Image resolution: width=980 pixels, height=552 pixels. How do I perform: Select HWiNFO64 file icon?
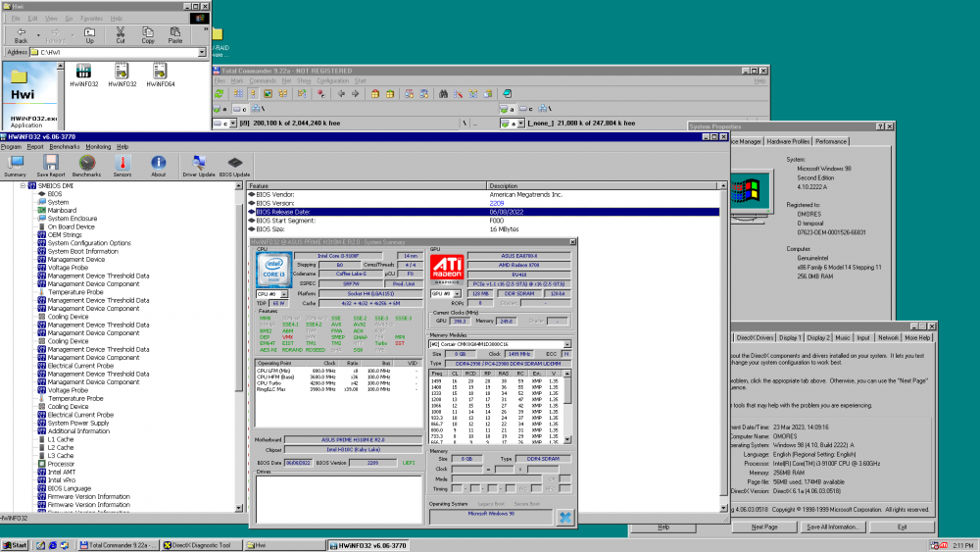tap(160, 75)
